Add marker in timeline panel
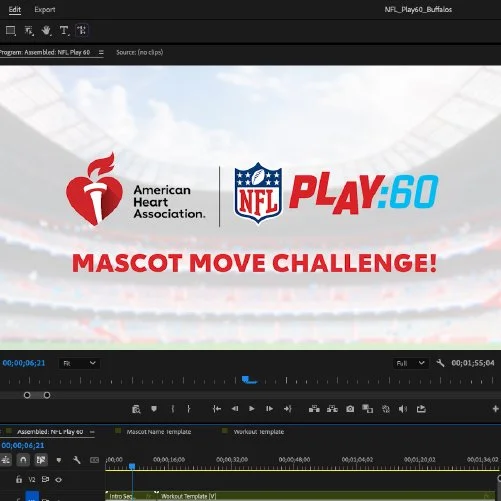501x501 pixels. (x=59, y=460)
